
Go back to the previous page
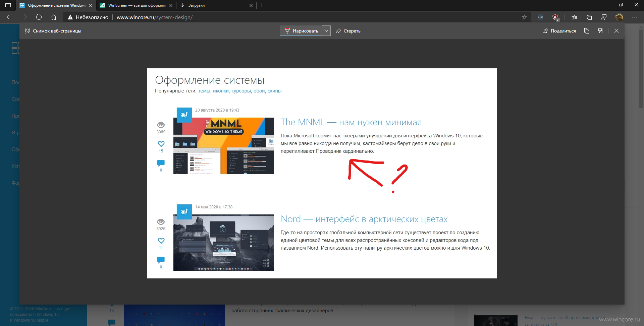pos(9,17)
